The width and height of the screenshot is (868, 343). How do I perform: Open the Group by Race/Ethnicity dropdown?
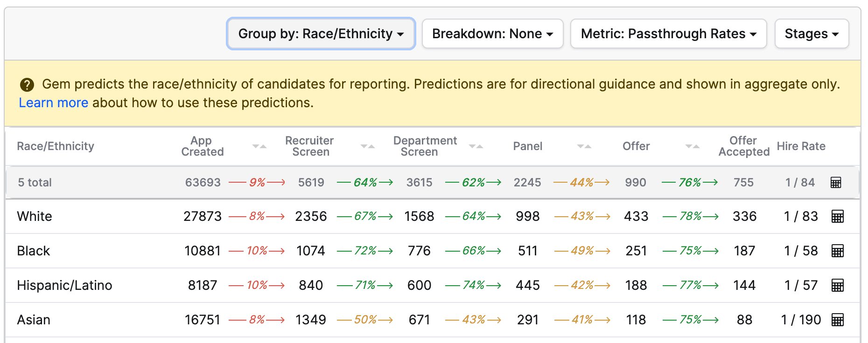pos(321,33)
